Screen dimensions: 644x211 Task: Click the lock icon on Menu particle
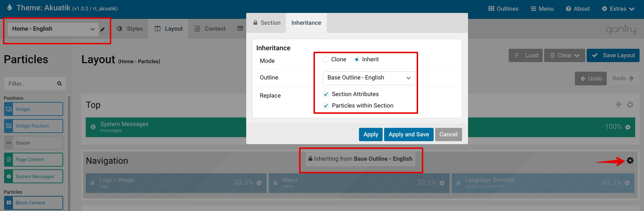coord(275,183)
